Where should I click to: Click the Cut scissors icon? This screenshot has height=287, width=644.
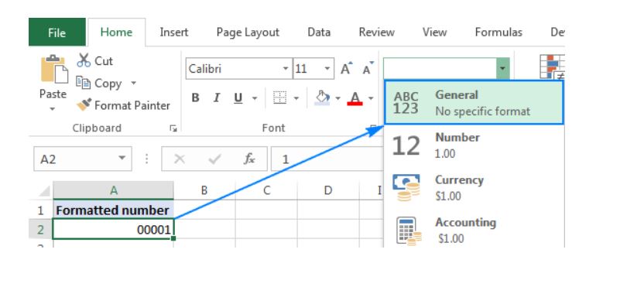point(84,61)
